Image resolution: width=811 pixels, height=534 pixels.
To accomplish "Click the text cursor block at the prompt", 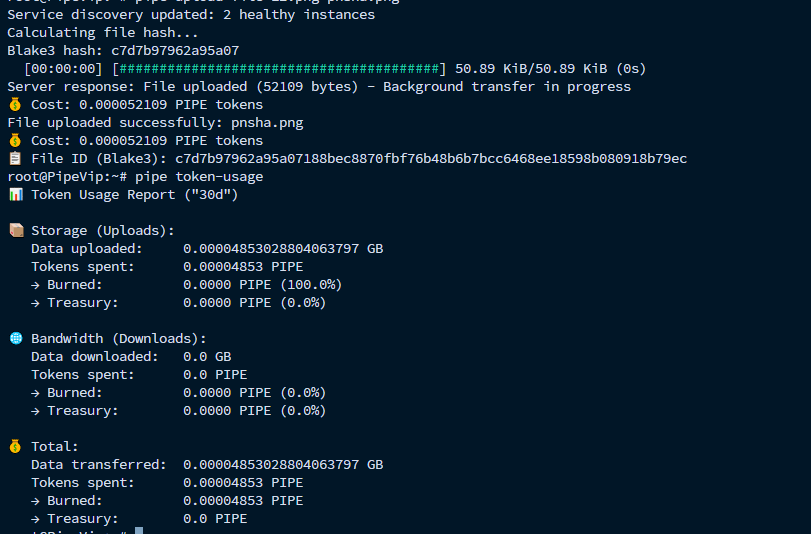I will [139, 530].
